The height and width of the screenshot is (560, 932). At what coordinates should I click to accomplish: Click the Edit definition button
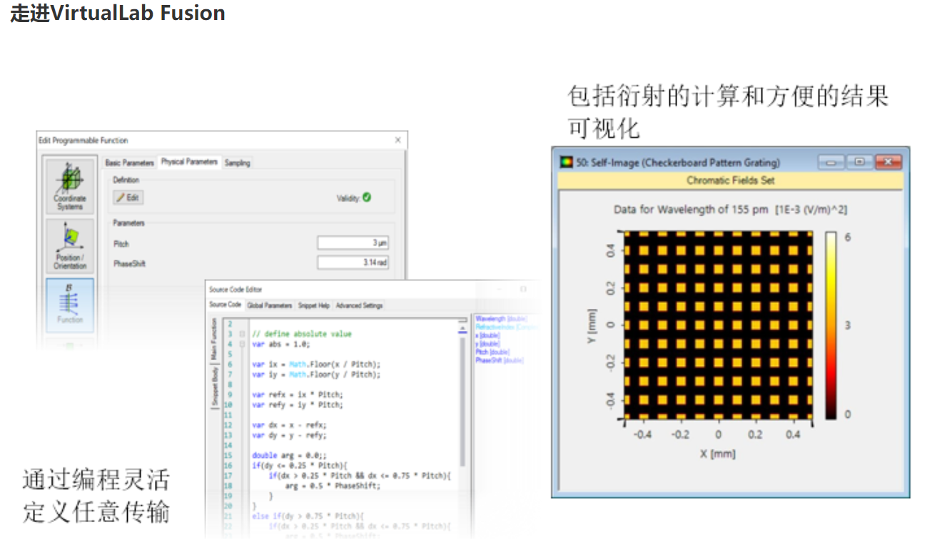129,198
